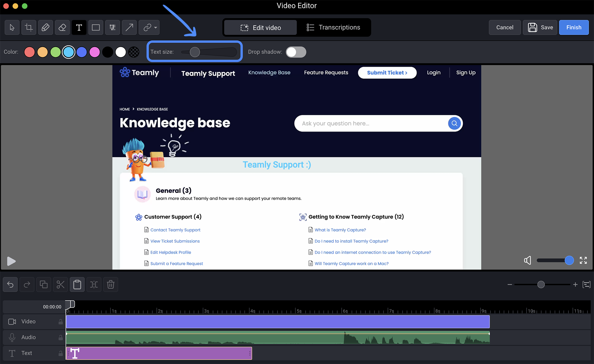Image resolution: width=594 pixels, height=364 pixels.
Task: Choose the black color swatch
Action: point(108,52)
